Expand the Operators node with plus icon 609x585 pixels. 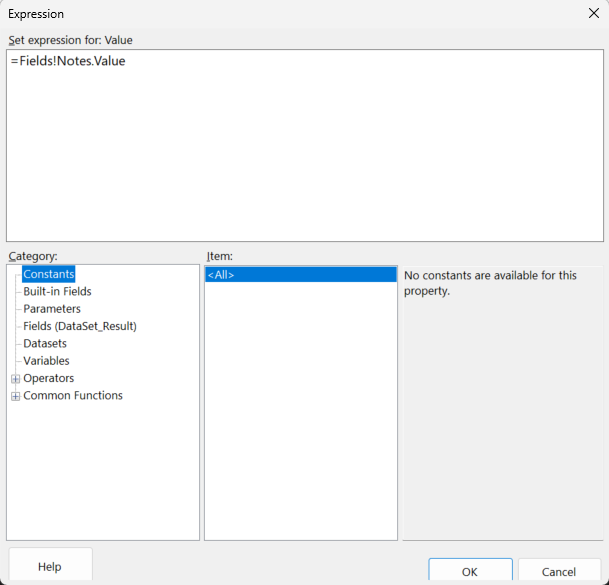[x=15, y=379]
